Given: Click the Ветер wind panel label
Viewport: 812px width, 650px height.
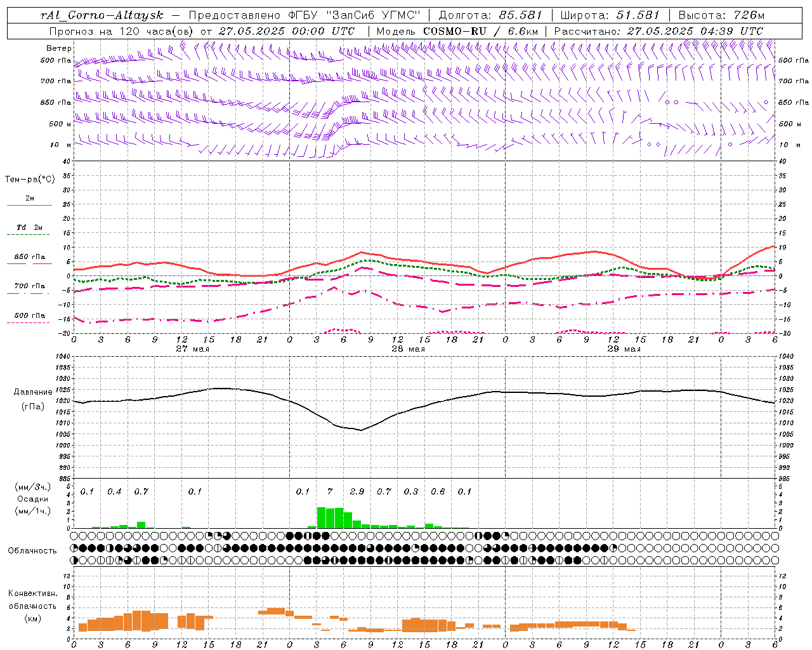Looking at the screenshot, I should point(59,48).
